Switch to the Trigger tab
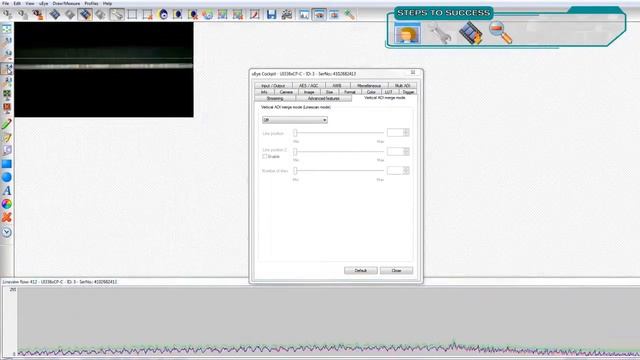The image size is (640, 360). [x=408, y=92]
